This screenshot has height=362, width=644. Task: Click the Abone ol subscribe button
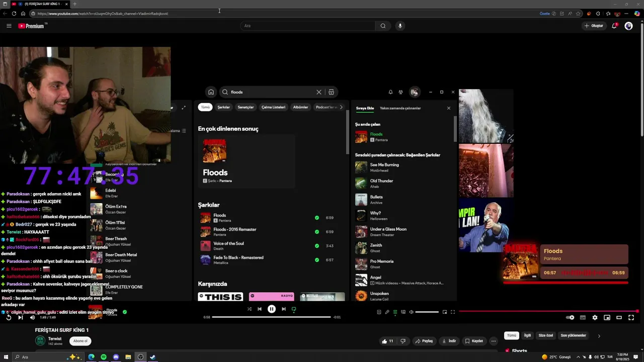[x=80, y=341]
